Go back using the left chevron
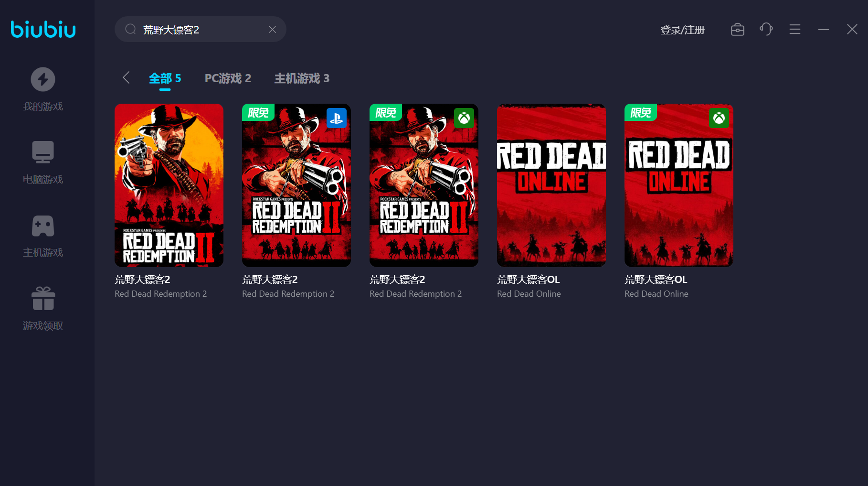Screen dimensions: 868x486 pos(126,78)
